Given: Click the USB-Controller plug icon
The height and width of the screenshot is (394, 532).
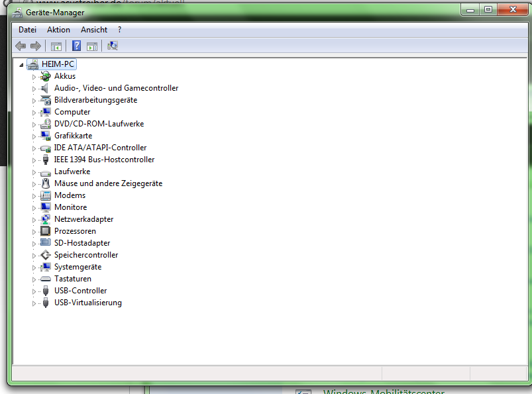Looking at the screenshot, I should tap(46, 291).
